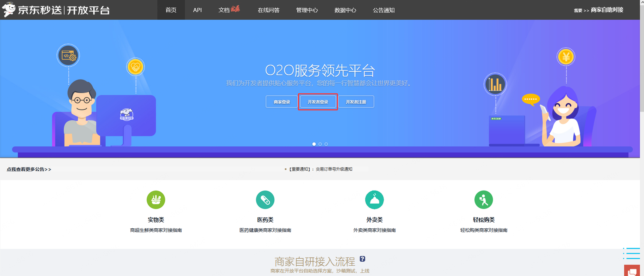Click the orange speech bubble icon
This screenshot has width=644, height=276.
click(531, 100)
